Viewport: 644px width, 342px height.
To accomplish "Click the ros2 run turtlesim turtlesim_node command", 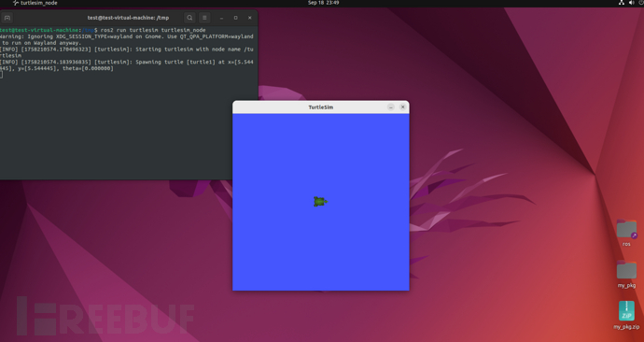I will pyautogui.click(x=153, y=31).
